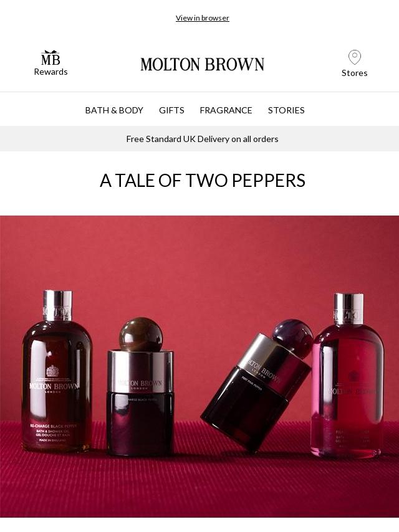The width and height of the screenshot is (399, 532).
Task: Open the View in browser link
Action: click(203, 18)
